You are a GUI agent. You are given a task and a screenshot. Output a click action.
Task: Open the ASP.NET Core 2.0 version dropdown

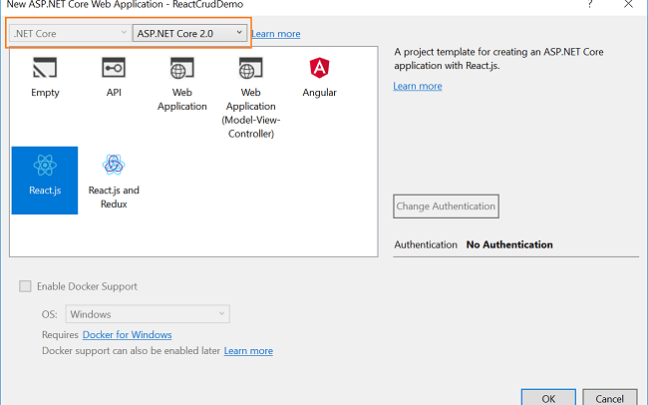point(190,33)
